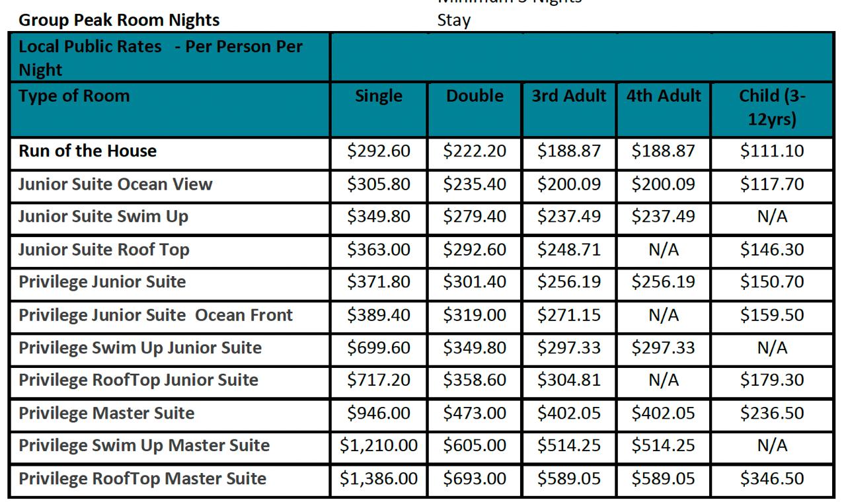Select the 3rd Adult column header
The width and height of the screenshot is (846, 504).
568,96
